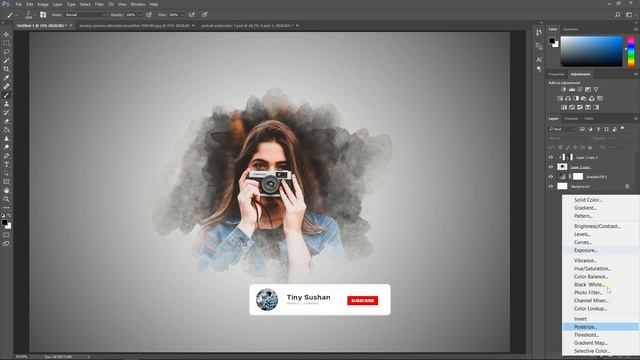Toggle the layer filter on/off switch
Screen dimensions: 640x360
point(622,129)
